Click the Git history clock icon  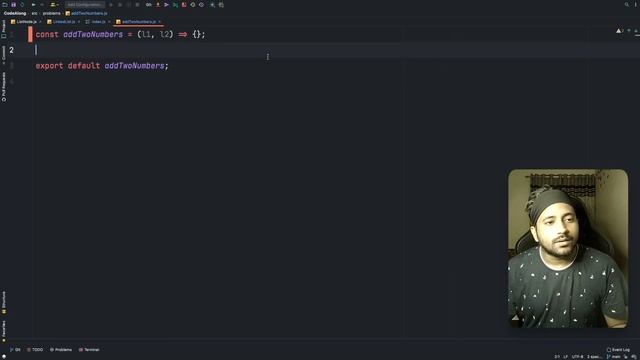193,5
